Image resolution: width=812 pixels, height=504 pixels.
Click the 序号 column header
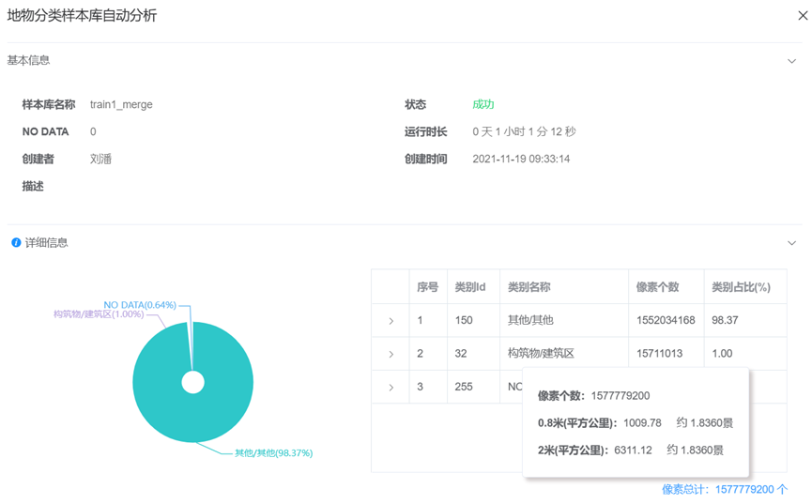(x=428, y=287)
